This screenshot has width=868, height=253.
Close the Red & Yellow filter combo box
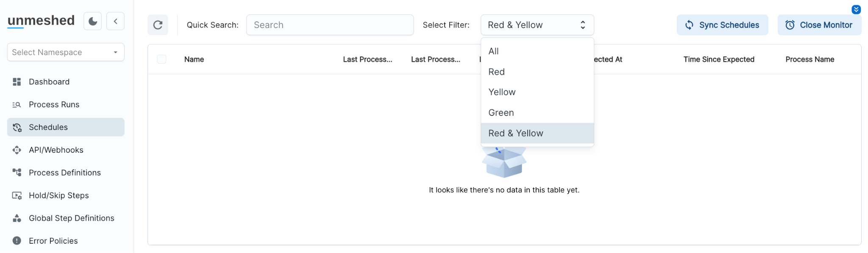(537, 25)
